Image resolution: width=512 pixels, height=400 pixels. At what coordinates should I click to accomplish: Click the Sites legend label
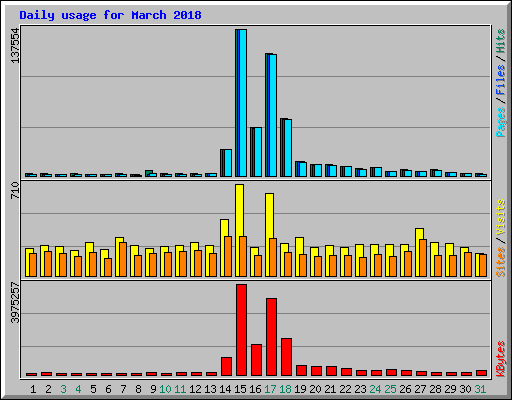[x=501, y=262]
